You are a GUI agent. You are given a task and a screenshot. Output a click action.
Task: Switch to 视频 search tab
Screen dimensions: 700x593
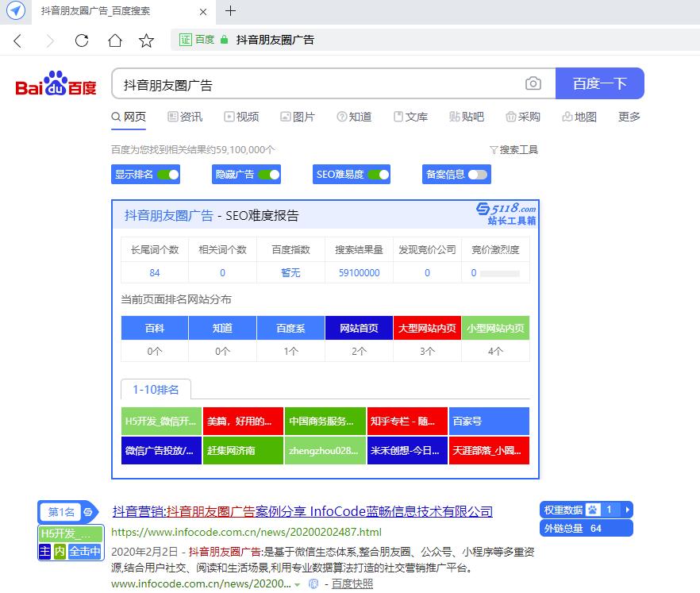(241, 117)
